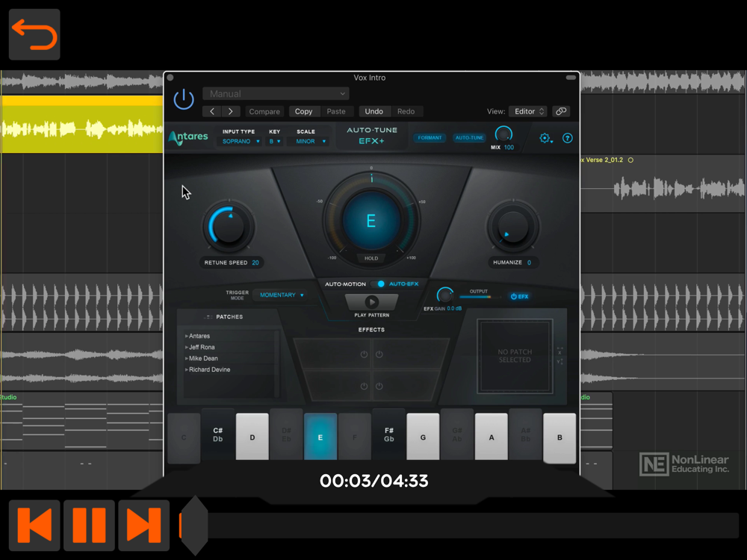747x560 pixels.
Task: Toggle the bottom-right effect slot power
Action: [379, 386]
